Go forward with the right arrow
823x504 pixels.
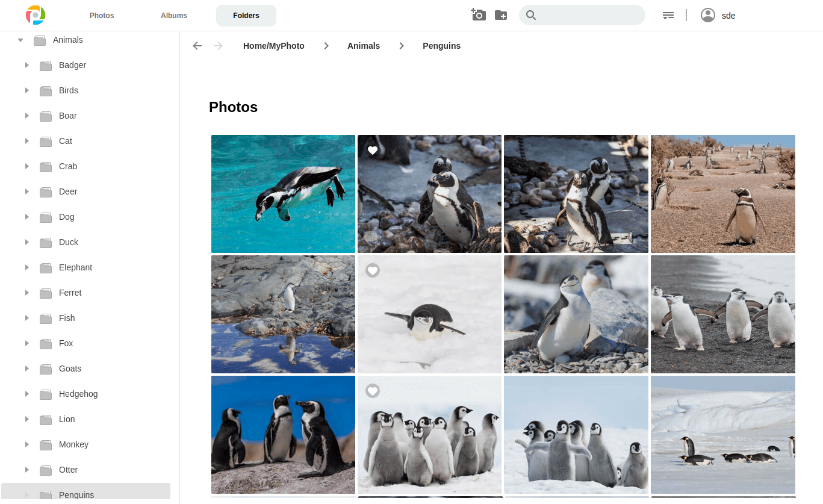218,46
